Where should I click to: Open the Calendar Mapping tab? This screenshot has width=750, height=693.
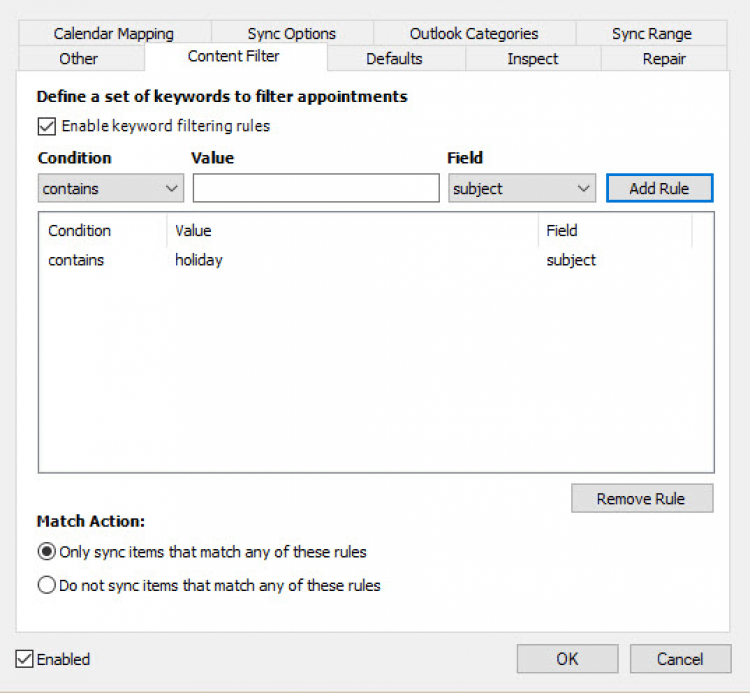(x=114, y=34)
